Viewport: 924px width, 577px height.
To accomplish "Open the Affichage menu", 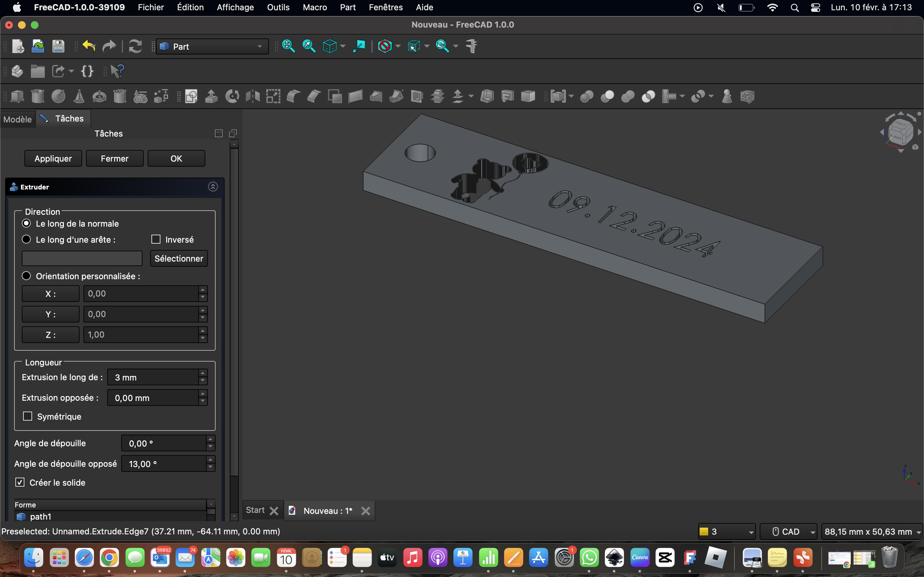I will click(235, 7).
